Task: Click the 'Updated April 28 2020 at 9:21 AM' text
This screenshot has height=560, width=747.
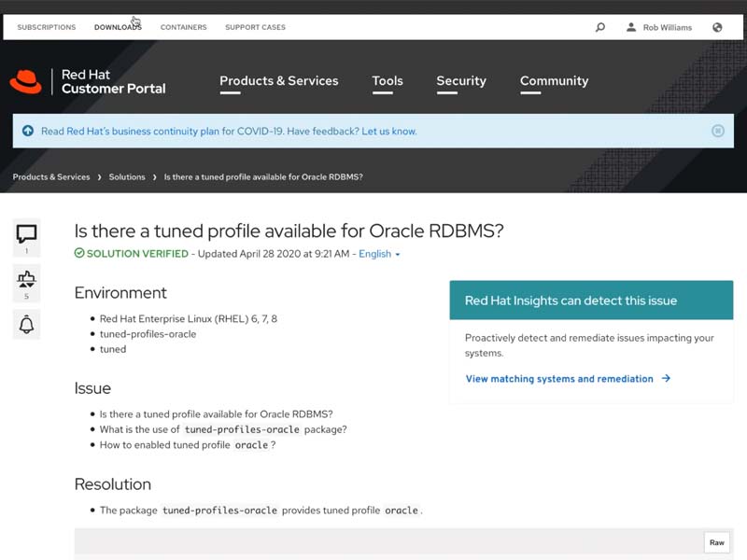Action: tap(274, 254)
